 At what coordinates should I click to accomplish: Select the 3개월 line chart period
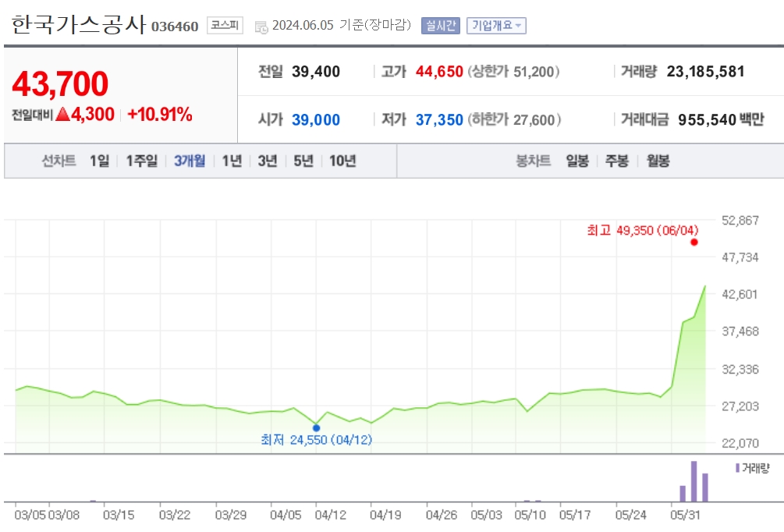[x=190, y=161]
